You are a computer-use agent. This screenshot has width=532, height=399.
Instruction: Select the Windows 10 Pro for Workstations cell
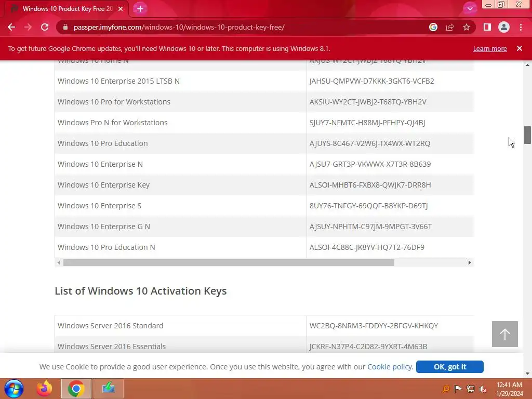pos(180,102)
